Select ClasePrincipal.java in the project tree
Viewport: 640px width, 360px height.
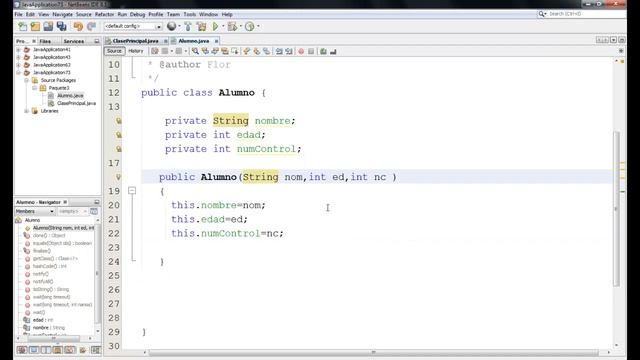pyautogui.click(x=76, y=103)
